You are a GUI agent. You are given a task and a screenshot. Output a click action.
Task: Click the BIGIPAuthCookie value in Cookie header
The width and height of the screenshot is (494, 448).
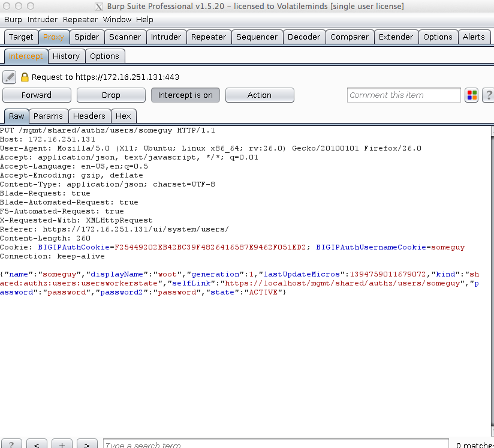pyautogui.click(x=210, y=247)
